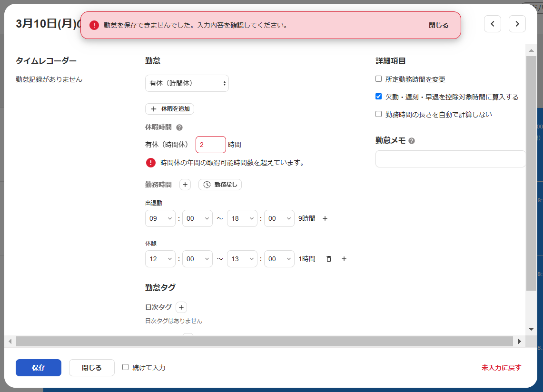
Task: Enable 勤務時間の長さを自動で計算しない checkbox
Action: tap(378, 114)
